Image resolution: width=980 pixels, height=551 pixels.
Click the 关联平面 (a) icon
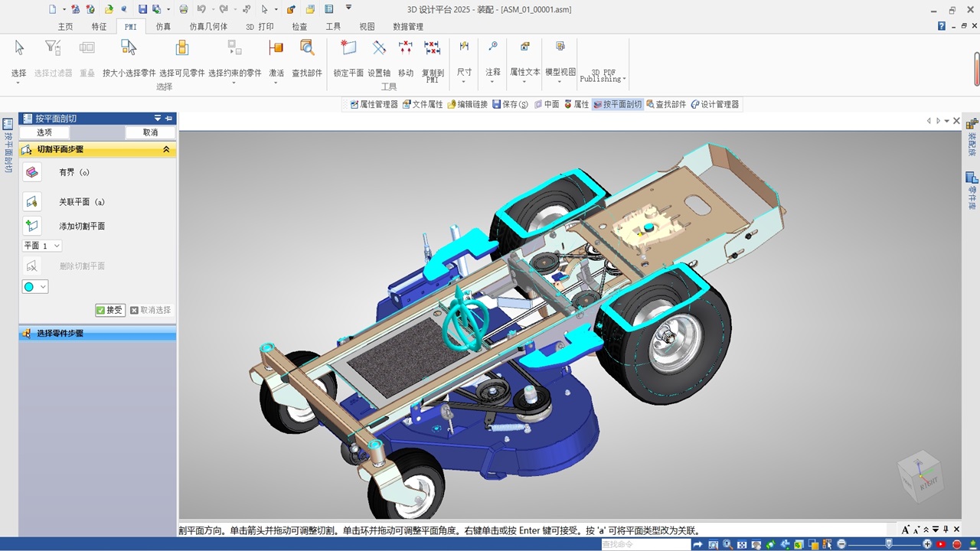(31, 202)
